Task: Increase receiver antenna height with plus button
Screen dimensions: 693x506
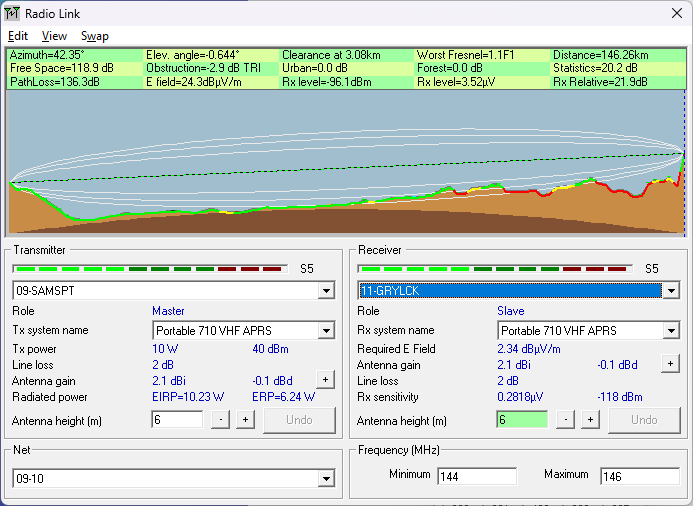Action: pos(590,419)
